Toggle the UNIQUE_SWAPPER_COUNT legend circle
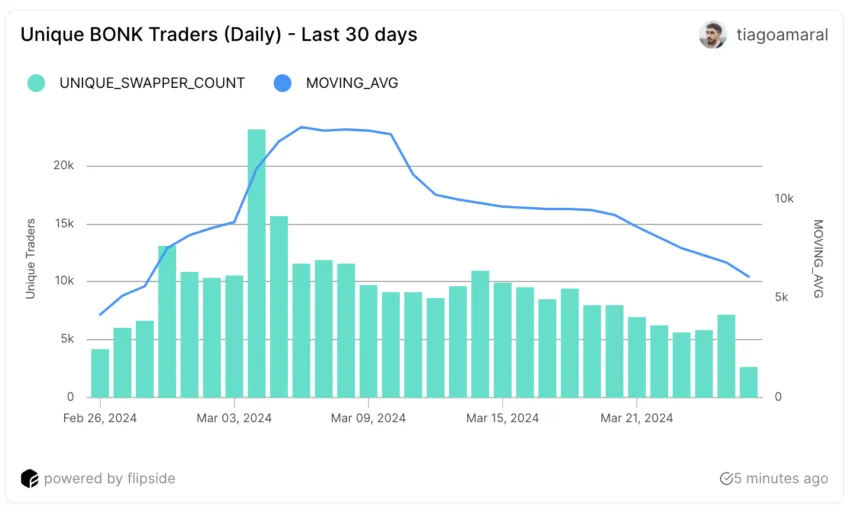The height and width of the screenshot is (513, 850). coord(36,83)
